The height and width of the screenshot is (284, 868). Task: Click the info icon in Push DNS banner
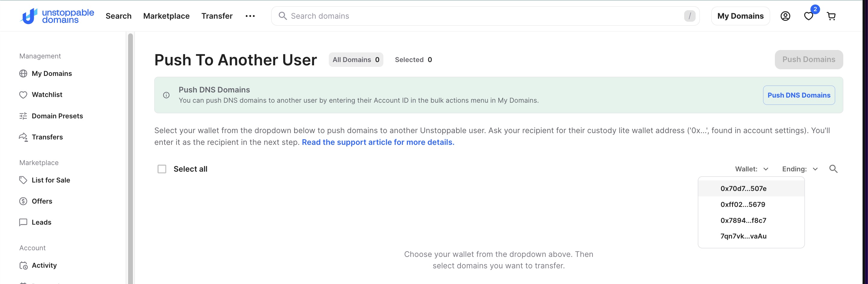pos(166,95)
